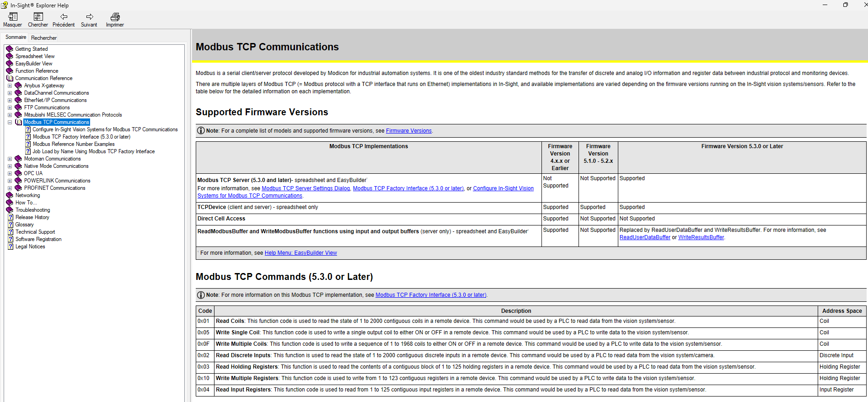Screen dimensions: 868x402
Task: Expand the EtherNet/IP Communications node
Action: click(10, 100)
